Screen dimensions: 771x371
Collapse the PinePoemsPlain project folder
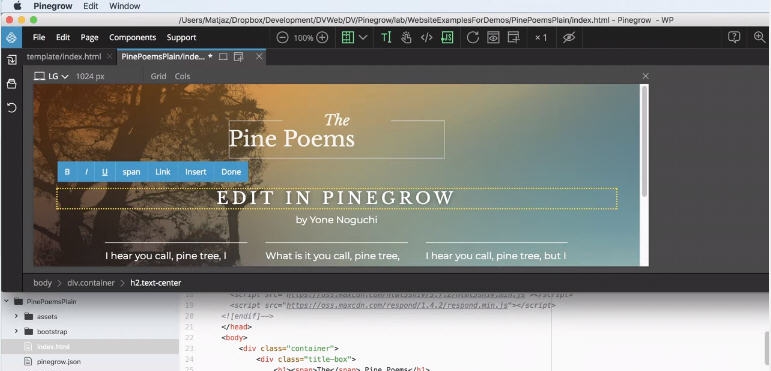coord(5,301)
